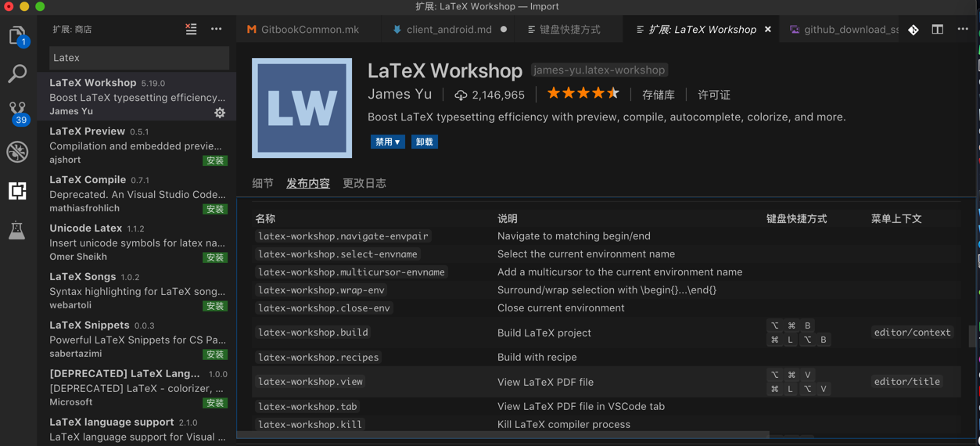This screenshot has height=446, width=980.
Task: Click the git diamond icon in editor toolbar
Action: (x=914, y=30)
